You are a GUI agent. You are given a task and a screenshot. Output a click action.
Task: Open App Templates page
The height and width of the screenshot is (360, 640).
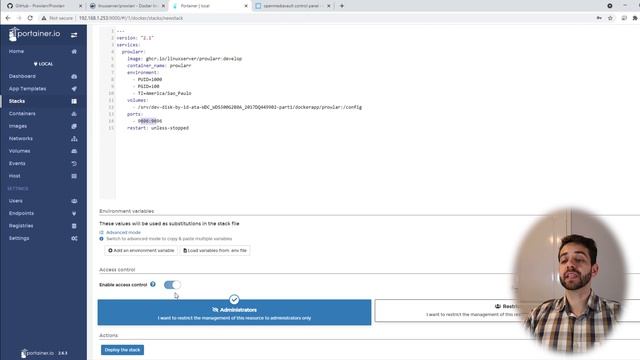coord(27,89)
